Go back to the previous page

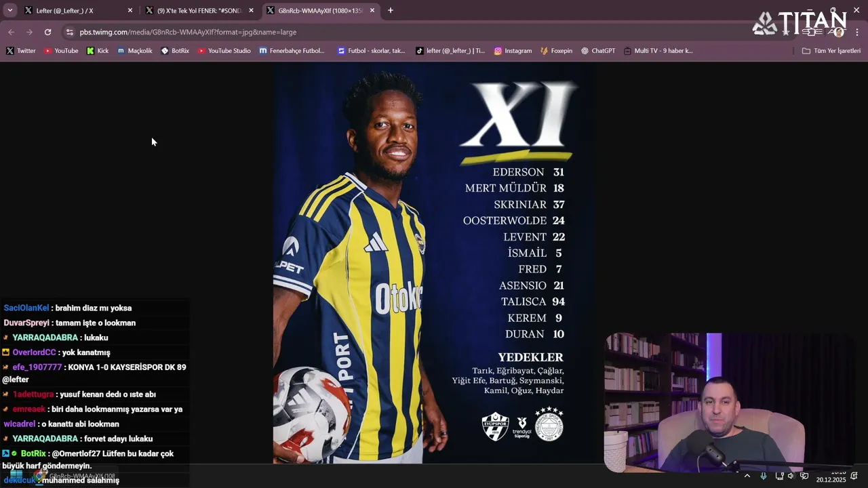11,32
